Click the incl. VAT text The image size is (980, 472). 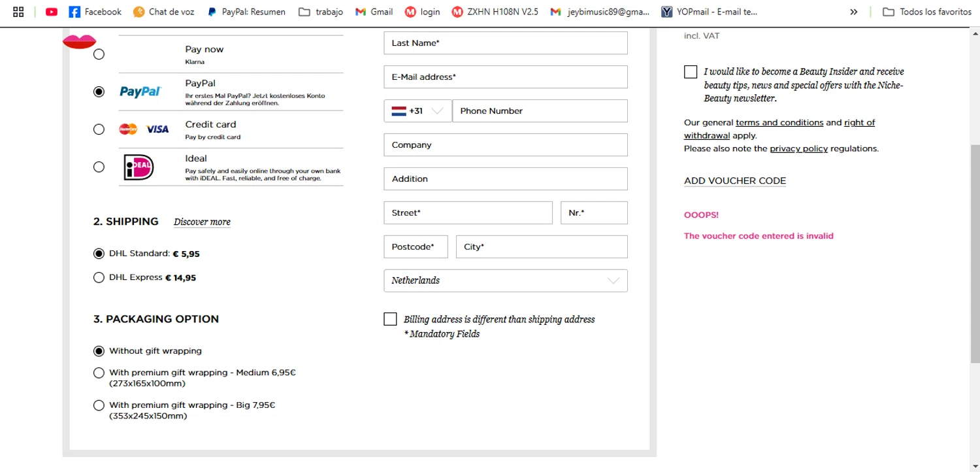pyautogui.click(x=702, y=36)
